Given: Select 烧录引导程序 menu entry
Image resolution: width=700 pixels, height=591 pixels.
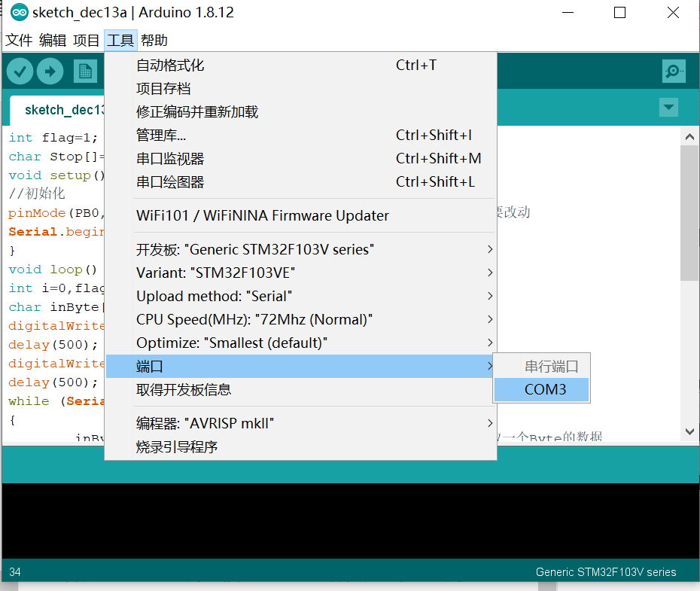Looking at the screenshot, I should click(x=301, y=446).
